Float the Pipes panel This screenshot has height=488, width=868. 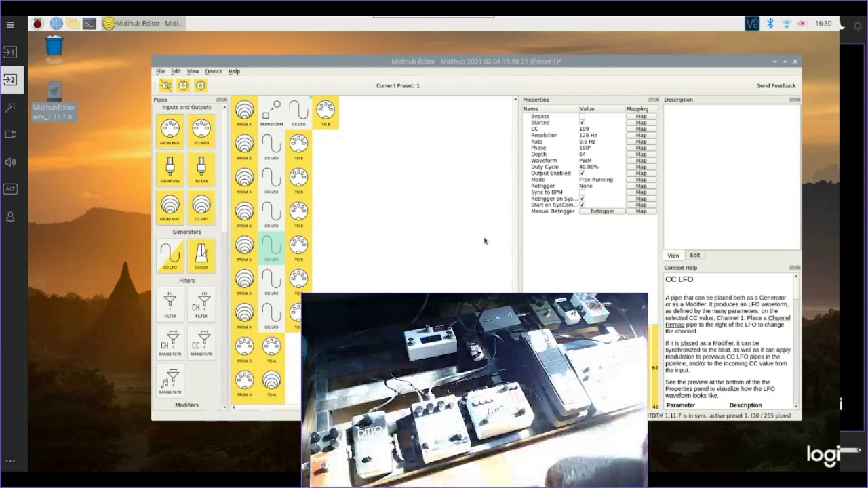click(219, 100)
